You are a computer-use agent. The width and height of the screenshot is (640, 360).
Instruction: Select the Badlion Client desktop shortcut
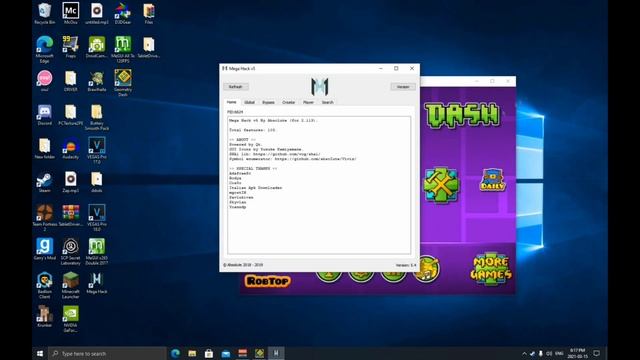pos(44,286)
